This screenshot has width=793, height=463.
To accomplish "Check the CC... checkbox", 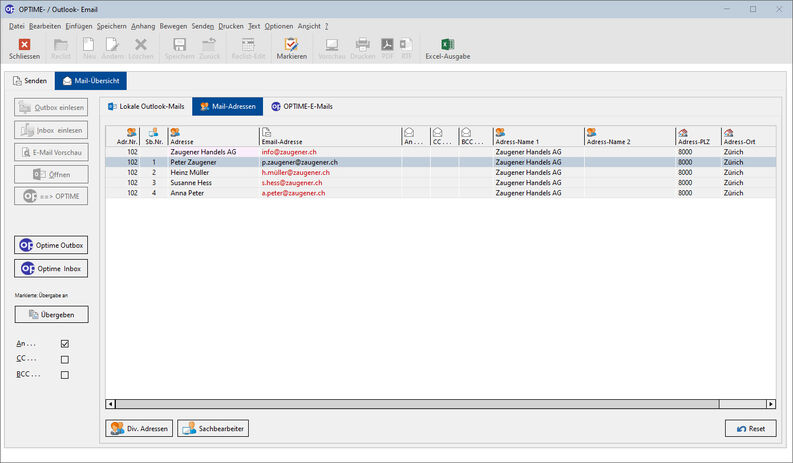I will click(x=65, y=360).
